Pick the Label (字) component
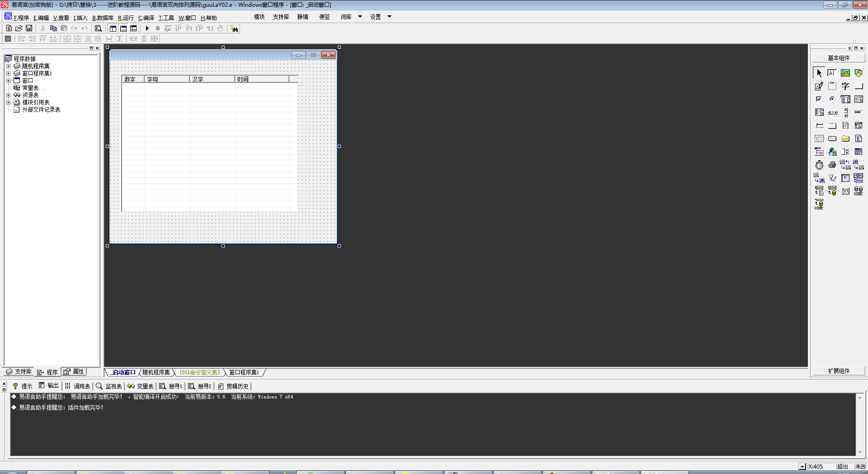Viewport: 868px width, 474px height. tap(845, 86)
